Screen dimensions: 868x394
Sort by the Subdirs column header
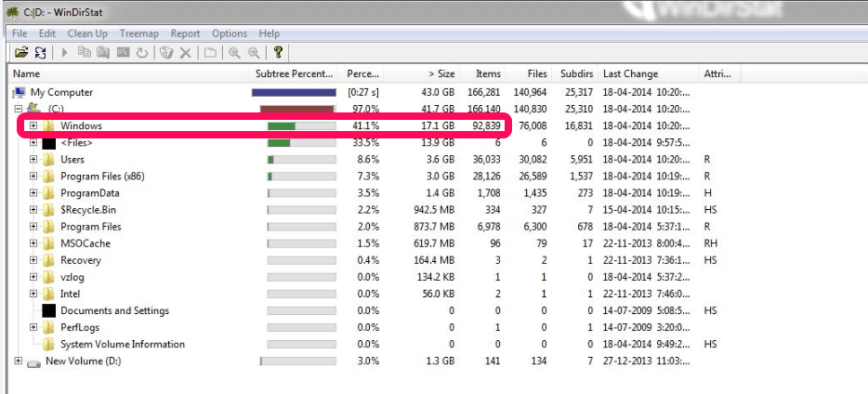tap(574, 73)
